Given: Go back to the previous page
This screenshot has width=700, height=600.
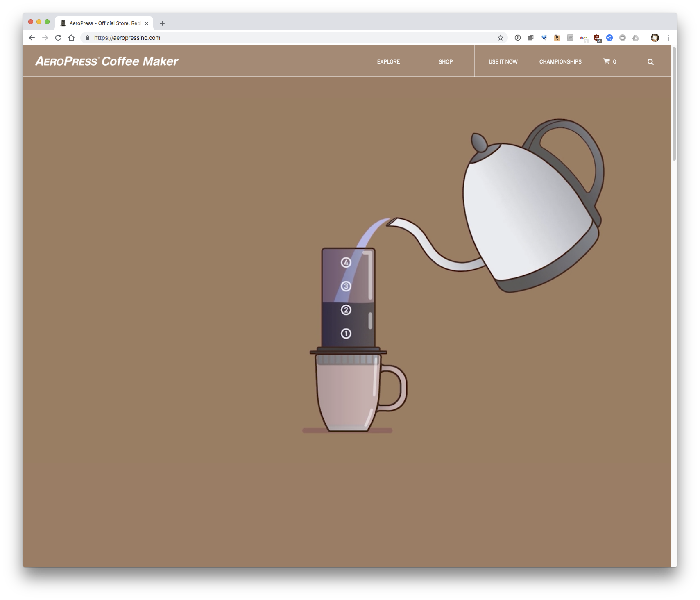Looking at the screenshot, I should click(32, 38).
